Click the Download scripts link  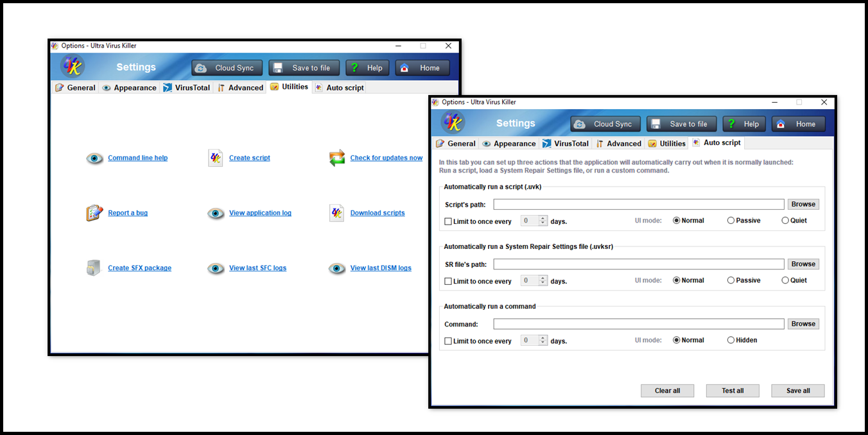pos(378,213)
